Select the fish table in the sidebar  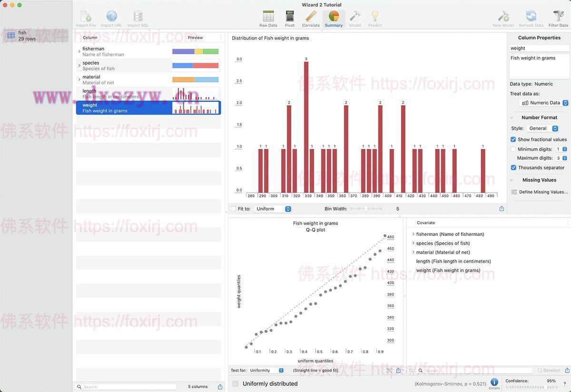[x=36, y=36]
